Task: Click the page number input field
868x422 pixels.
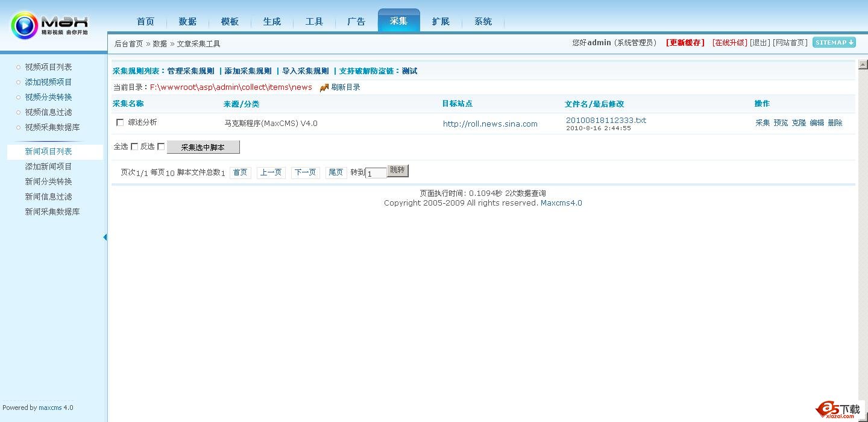Action: tap(376, 173)
